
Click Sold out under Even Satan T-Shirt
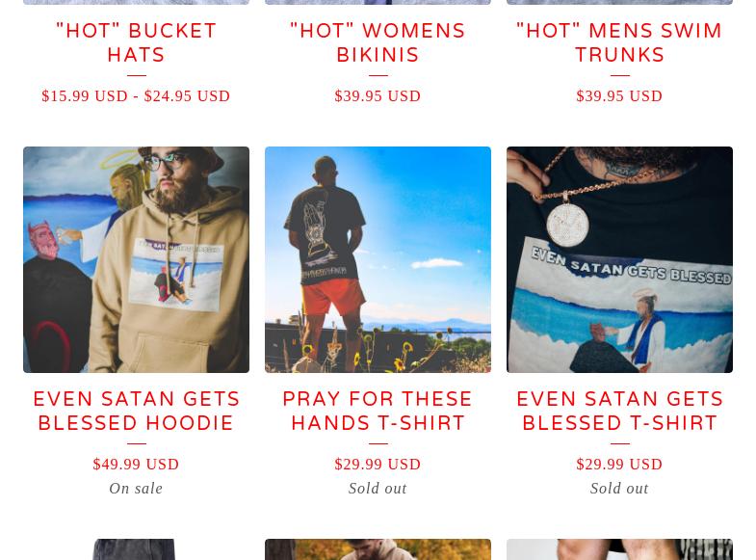619,488
